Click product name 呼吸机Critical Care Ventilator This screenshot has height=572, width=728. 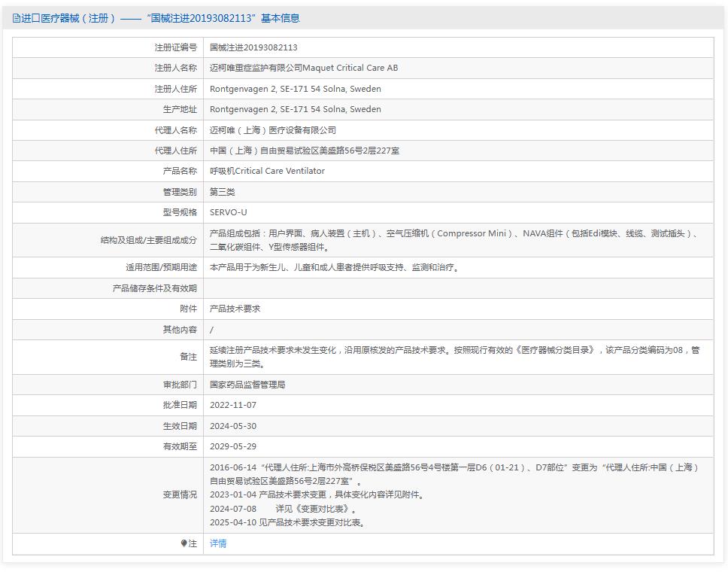coord(267,171)
